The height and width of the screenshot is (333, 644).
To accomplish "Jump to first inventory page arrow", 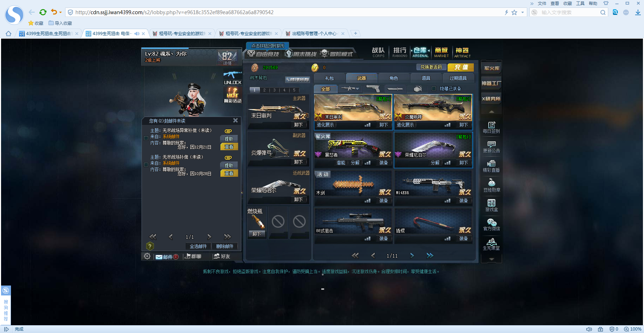I will 355,255.
